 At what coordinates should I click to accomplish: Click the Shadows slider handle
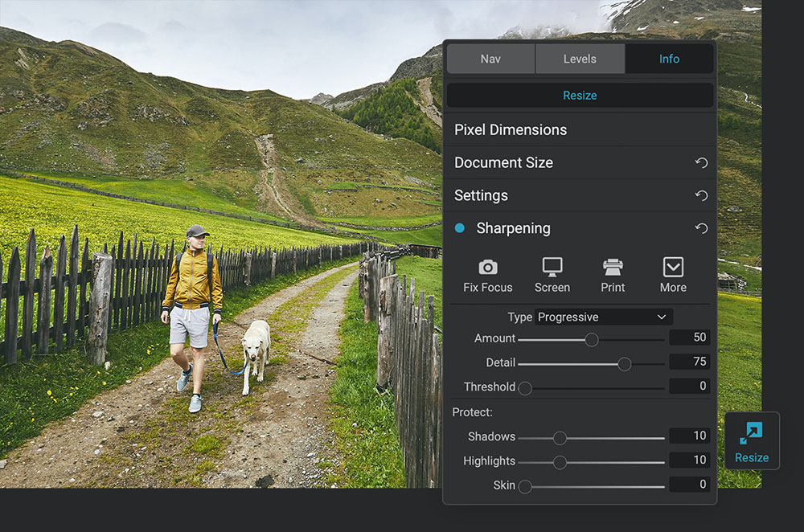click(x=560, y=438)
